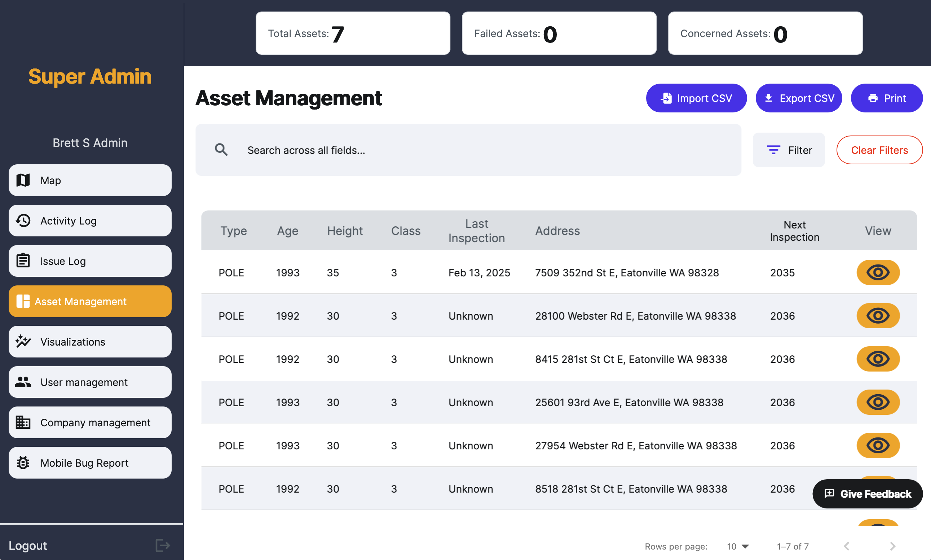The width and height of the screenshot is (931, 560).
Task: Click the User management people icon
Action: 23,382
